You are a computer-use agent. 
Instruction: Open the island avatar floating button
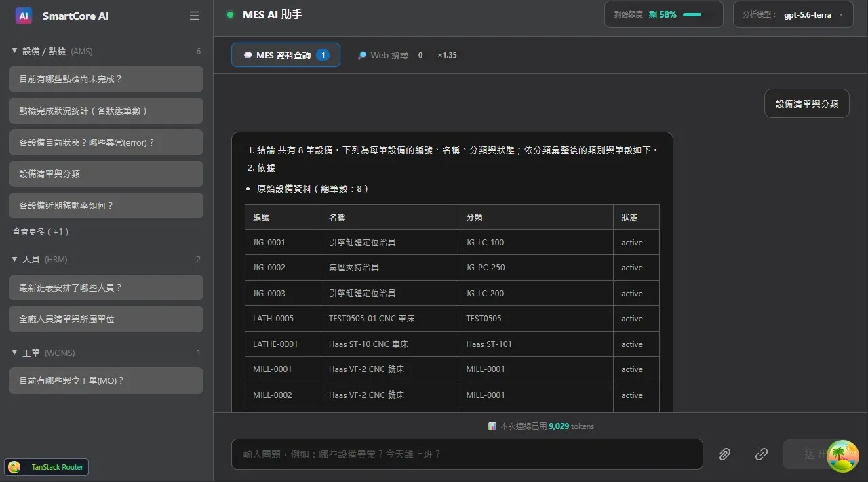pyautogui.click(x=843, y=456)
